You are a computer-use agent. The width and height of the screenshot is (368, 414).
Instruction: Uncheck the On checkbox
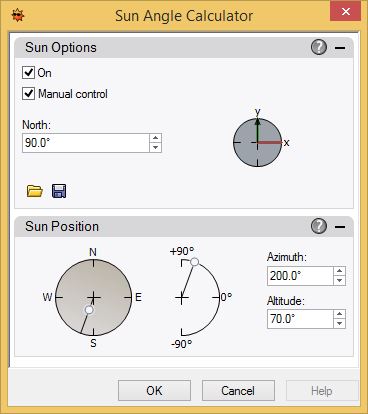28,72
